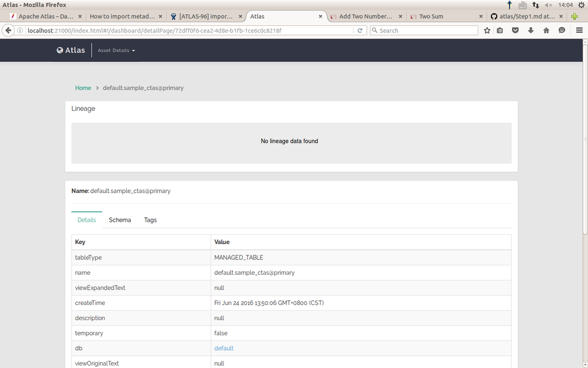Image resolution: width=588 pixels, height=368 pixels.
Task: Open the Pocket icon in toolbar
Action: 516,31
